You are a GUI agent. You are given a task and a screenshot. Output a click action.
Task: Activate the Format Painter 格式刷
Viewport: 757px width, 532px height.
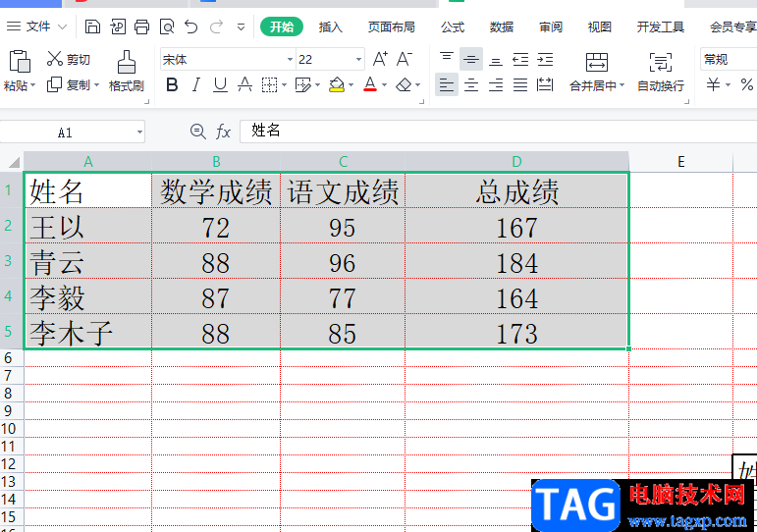coord(127,71)
